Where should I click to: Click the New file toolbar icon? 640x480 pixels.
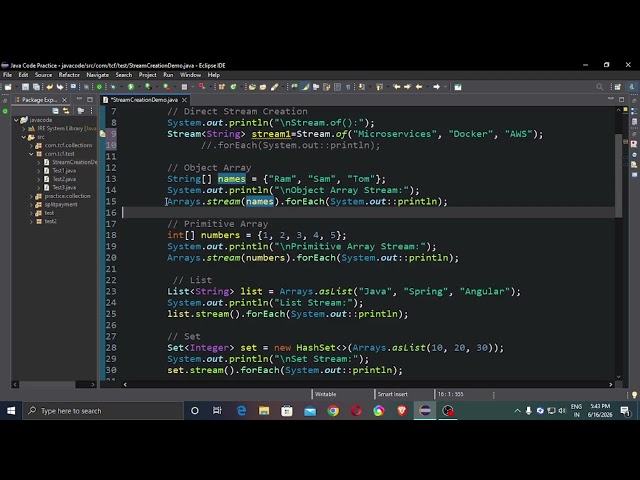tap(8, 87)
